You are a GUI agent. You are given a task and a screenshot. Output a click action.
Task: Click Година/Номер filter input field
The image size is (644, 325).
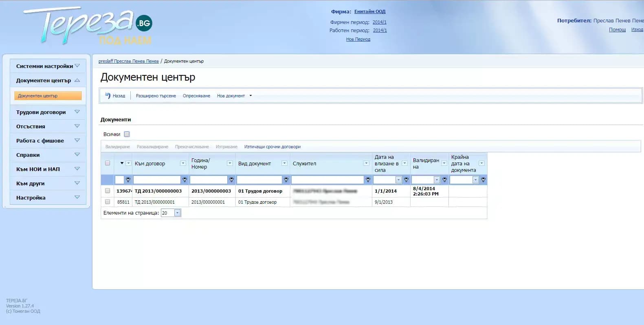click(209, 180)
